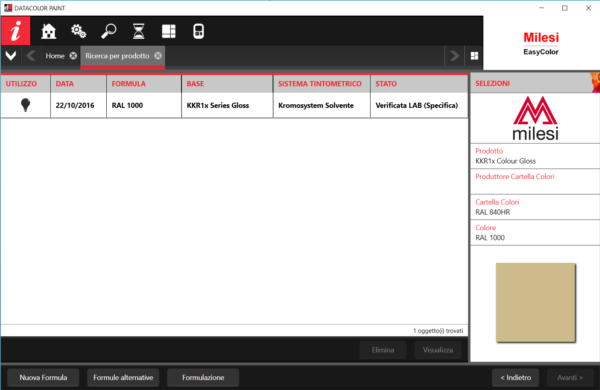Go back with the Indietro button
This screenshot has height=390, width=600.
click(515, 377)
